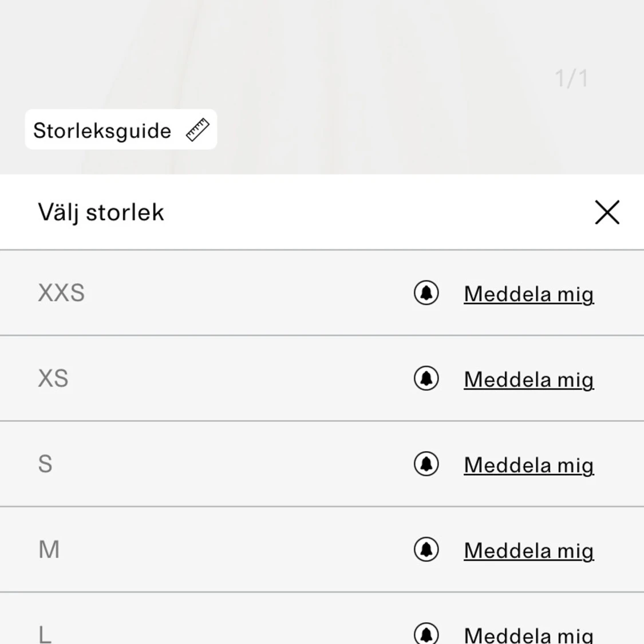The width and height of the screenshot is (644, 644).
Task: Click the bell icon for size M
Action: point(426,549)
